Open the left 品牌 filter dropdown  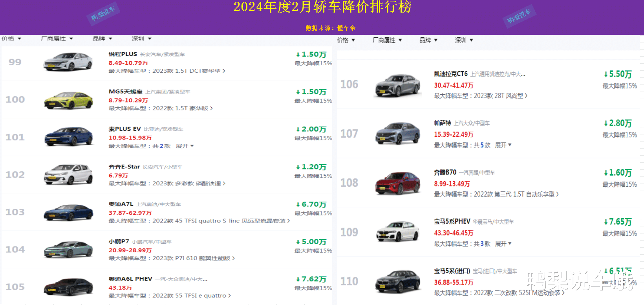102,39
